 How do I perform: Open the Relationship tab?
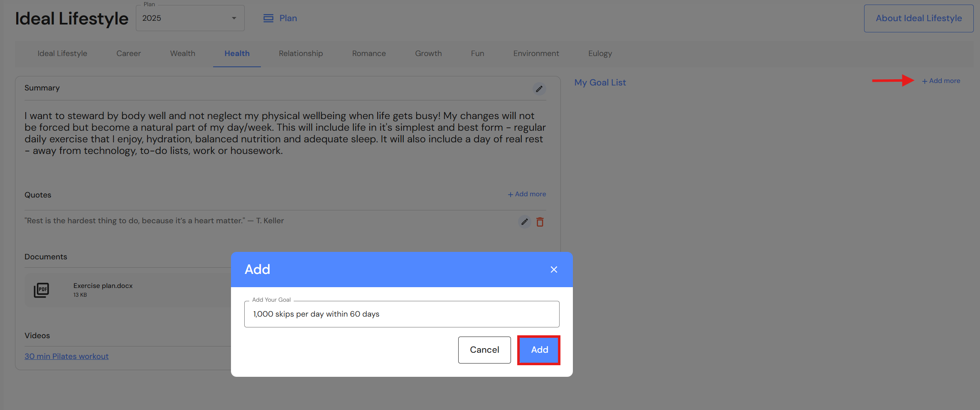coord(300,54)
